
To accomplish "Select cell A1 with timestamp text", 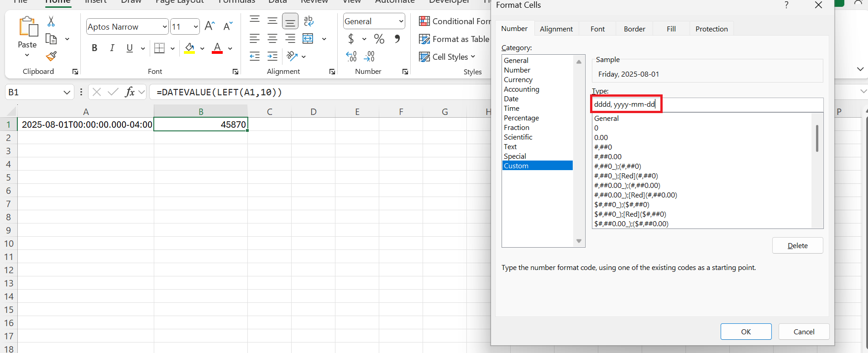I will [x=86, y=125].
